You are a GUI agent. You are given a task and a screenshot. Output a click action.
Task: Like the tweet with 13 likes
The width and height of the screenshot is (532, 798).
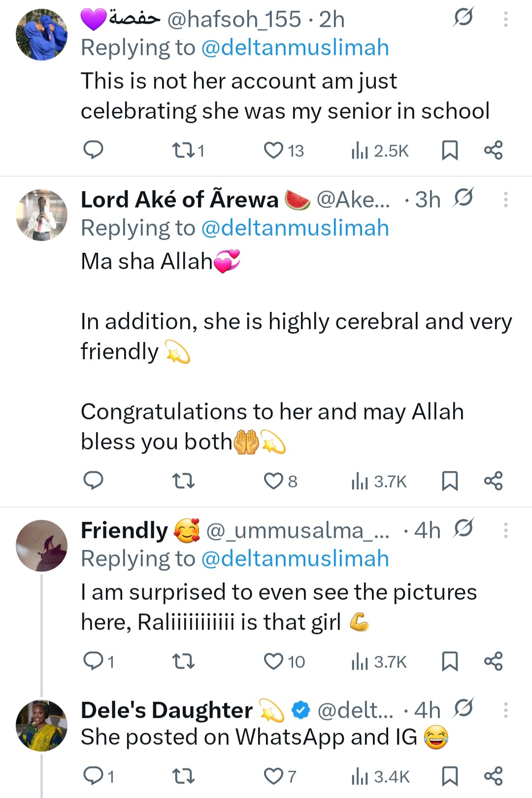click(x=274, y=150)
